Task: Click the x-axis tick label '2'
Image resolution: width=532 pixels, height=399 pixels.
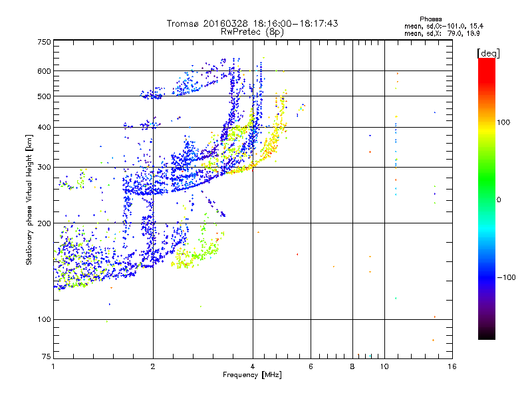Action: pos(153,366)
